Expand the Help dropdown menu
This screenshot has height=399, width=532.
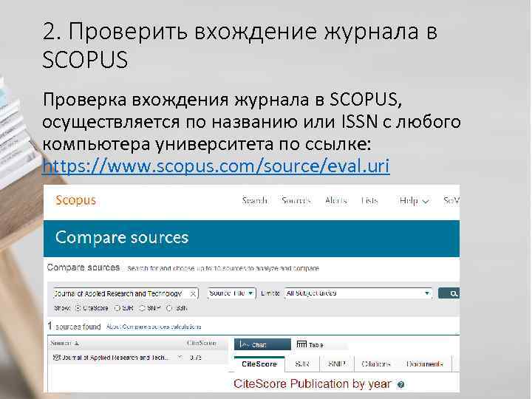point(414,201)
